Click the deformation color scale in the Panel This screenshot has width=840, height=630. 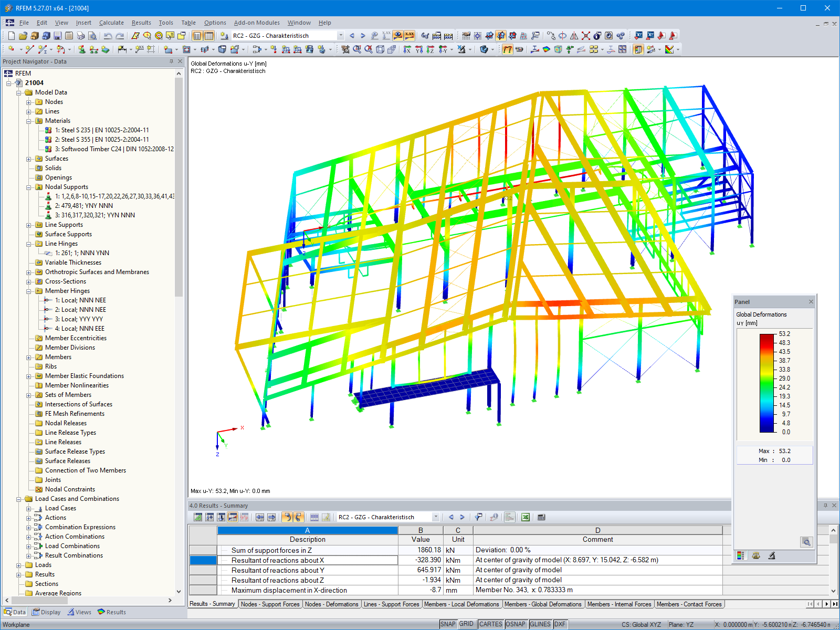pos(766,383)
